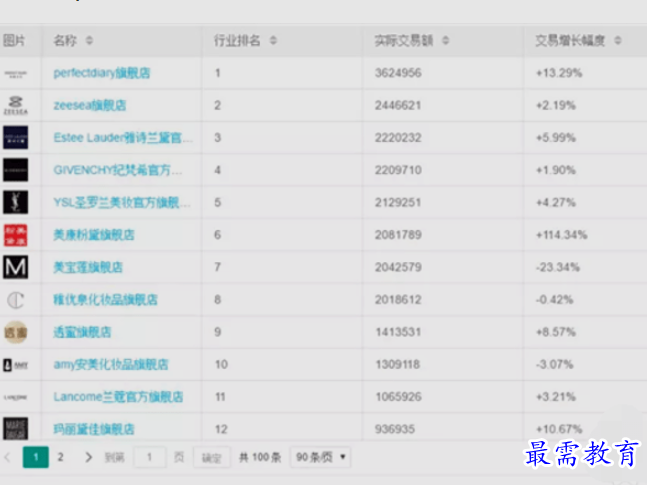Viewport: 647px width, 485px height.
Task: Open Estee Lauder雅诗兰黛 store link
Action: [x=123, y=137]
